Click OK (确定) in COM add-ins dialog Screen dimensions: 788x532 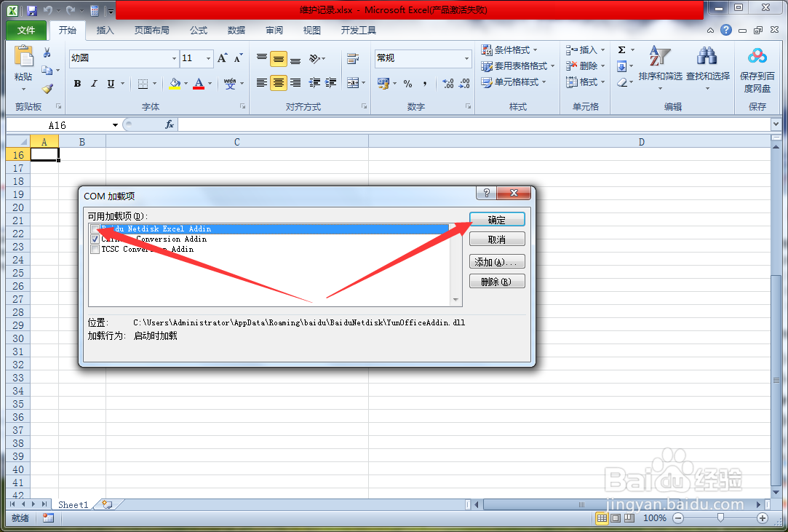(x=497, y=220)
